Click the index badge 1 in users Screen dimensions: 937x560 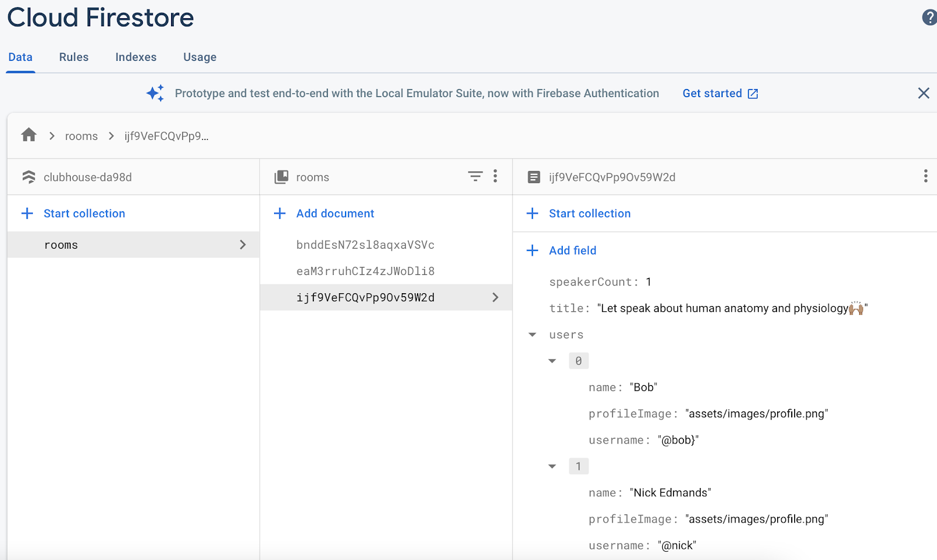579,466
